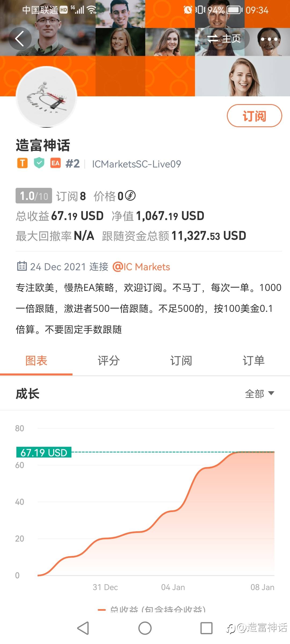Select the 订单 tab

[253, 361]
